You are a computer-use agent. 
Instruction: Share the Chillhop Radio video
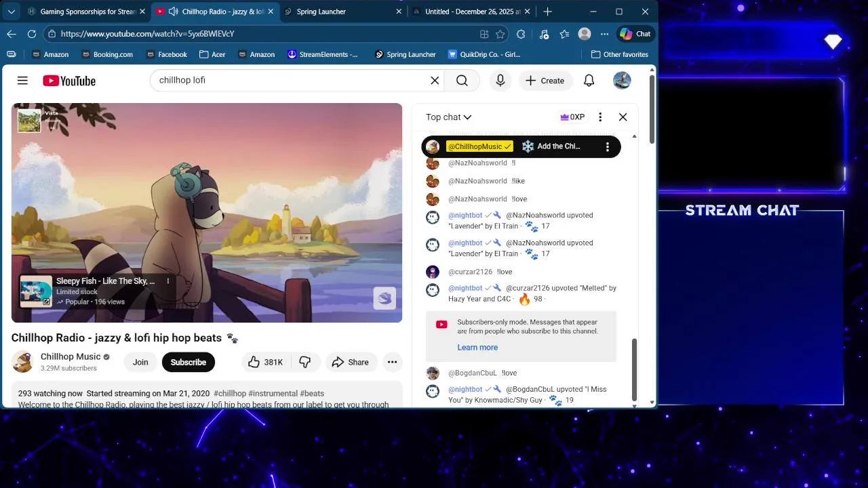point(351,362)
